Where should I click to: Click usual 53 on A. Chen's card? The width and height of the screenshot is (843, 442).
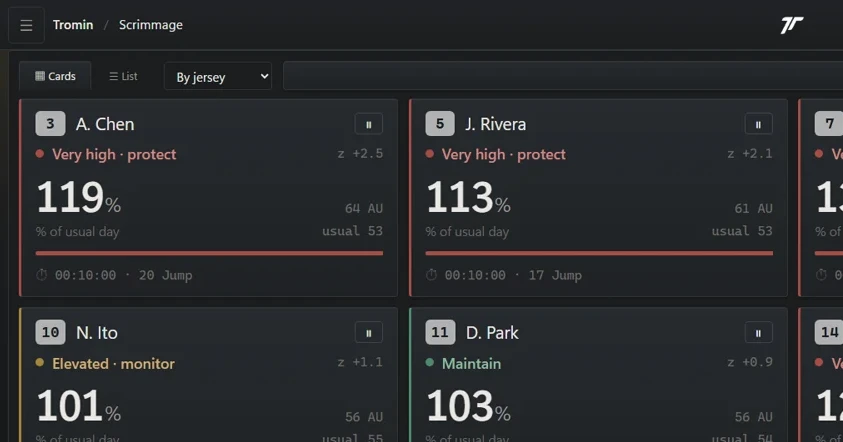353,231
